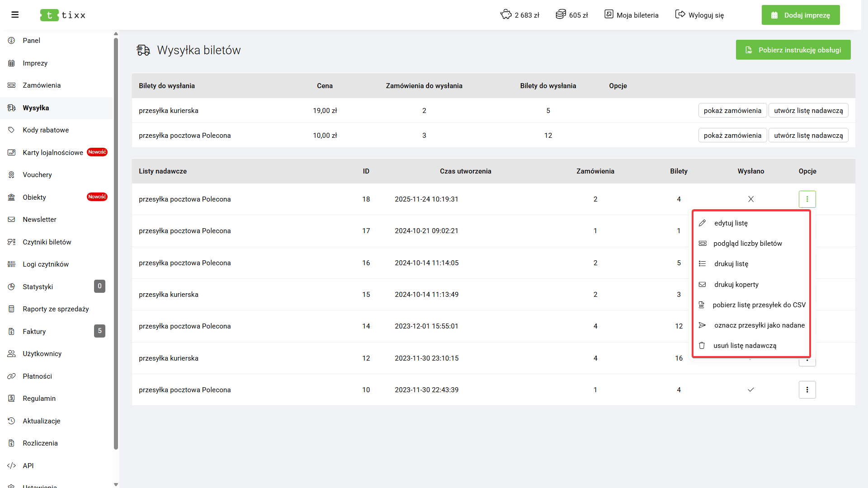The width and height of the screenshot is (868, 488).
Task: Open three-dot options for list 10
Action: [x=807, y=389]
